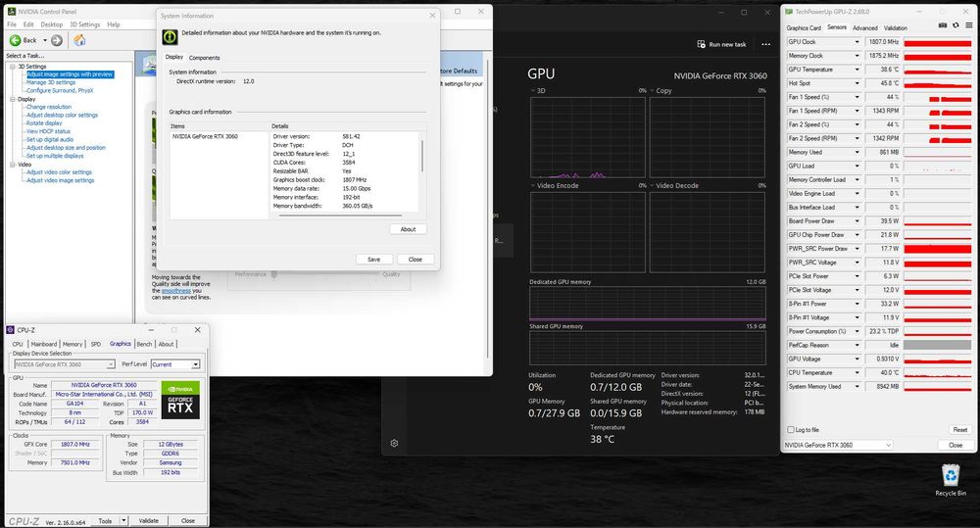Switch to the Mainboard tab in CPU-Z
Viewport: 980px width, 528px height.
(44, 344)
